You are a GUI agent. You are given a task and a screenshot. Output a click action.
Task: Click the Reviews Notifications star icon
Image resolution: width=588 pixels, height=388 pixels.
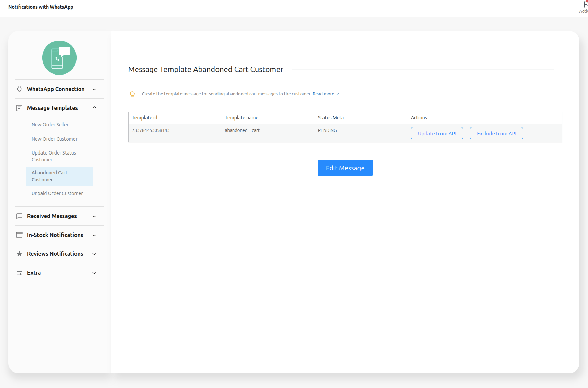click(20, 254)
